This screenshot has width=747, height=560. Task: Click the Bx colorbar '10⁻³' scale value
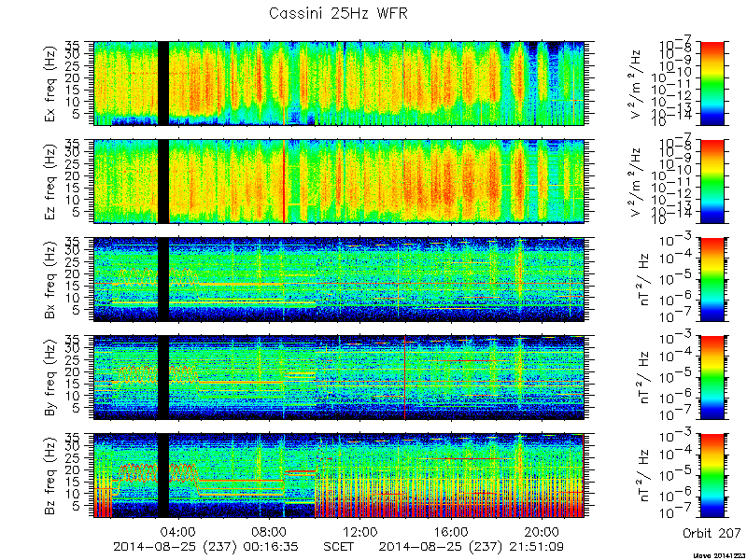coord(676,242)
